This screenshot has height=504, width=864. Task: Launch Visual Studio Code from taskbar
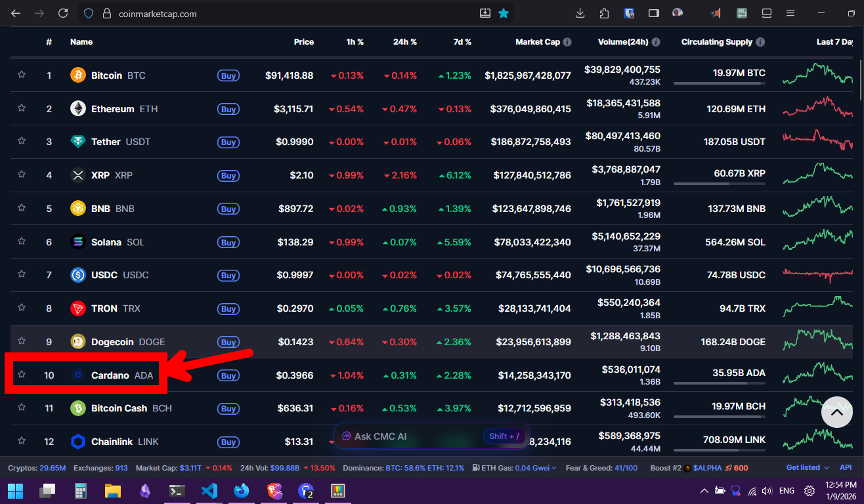click(209, 490)
